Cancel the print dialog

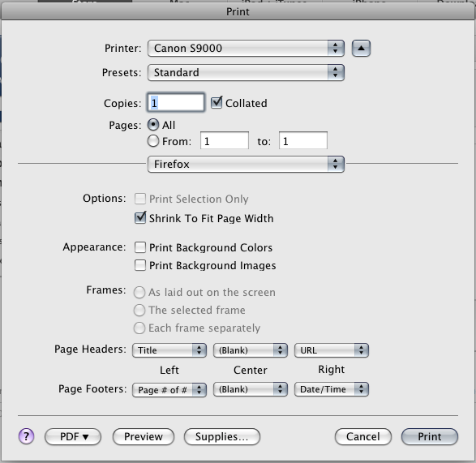pos(363,436)
